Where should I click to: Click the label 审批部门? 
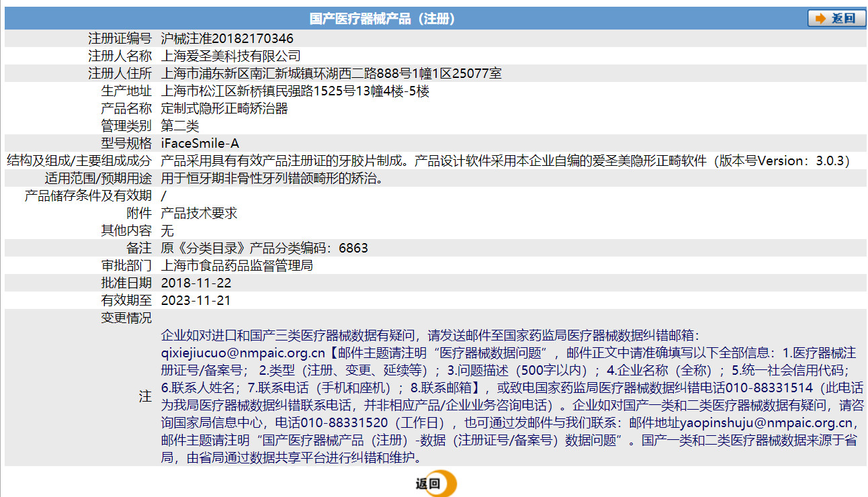point(126,266)
